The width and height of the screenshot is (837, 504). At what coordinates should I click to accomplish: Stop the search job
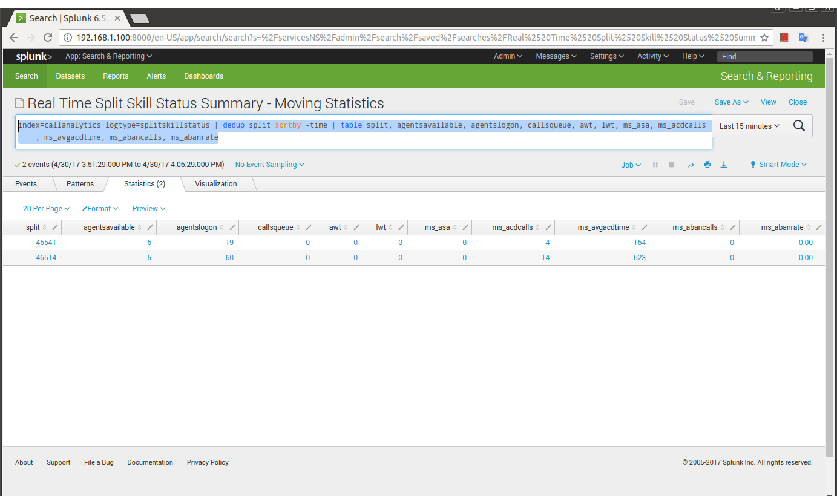pyautogui.click(x=671, y=165)
